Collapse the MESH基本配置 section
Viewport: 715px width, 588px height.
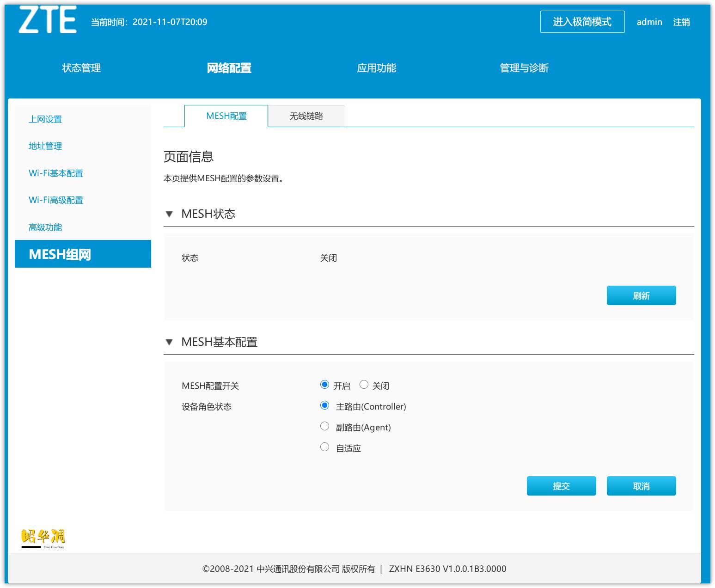[169, 342]
